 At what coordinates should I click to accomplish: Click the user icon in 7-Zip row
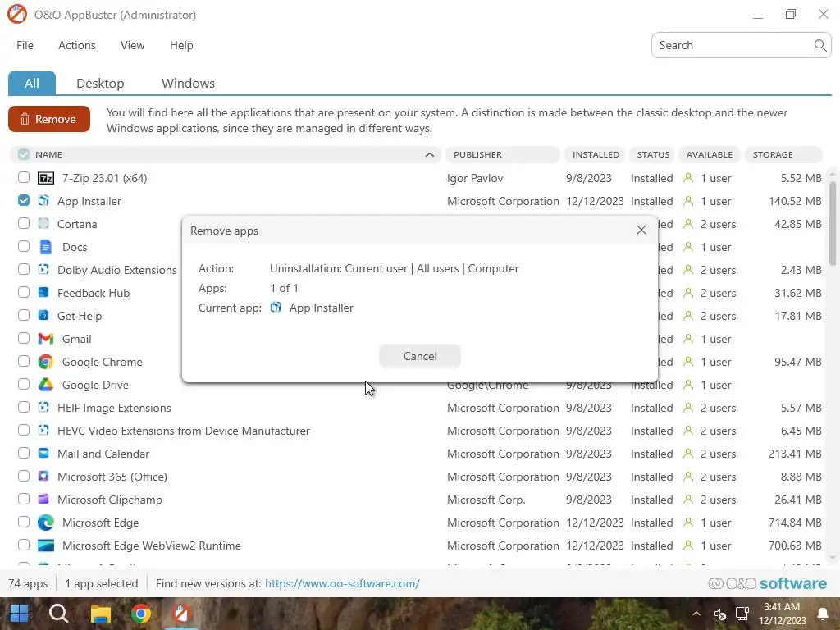pyautogui.click(x=688, y=178)
